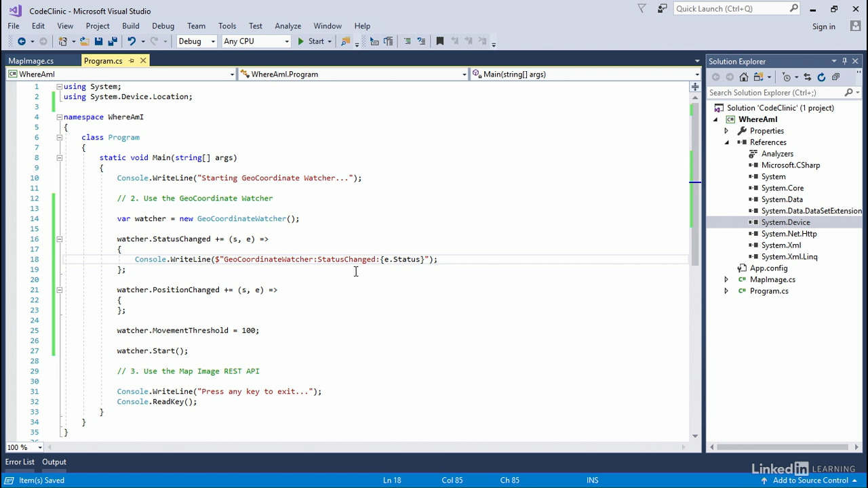Image resolution: width=868 pixels, height=488 pixels.
Task: Click the Sign in link
Action: coord(824,26)
